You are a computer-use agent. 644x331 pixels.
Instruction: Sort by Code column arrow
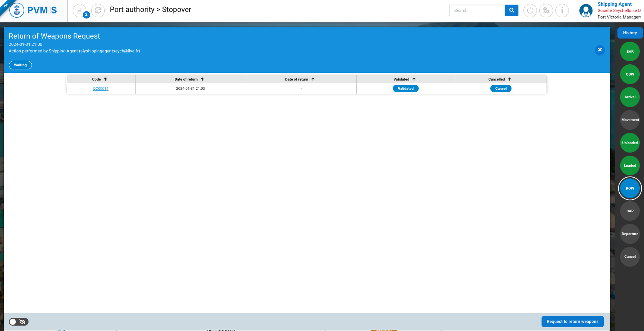click(106, 79)
